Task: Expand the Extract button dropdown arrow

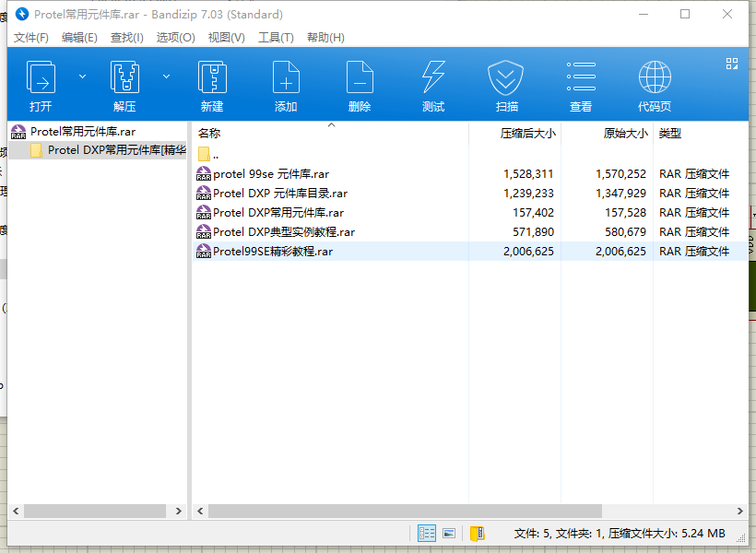Action: 166,76
